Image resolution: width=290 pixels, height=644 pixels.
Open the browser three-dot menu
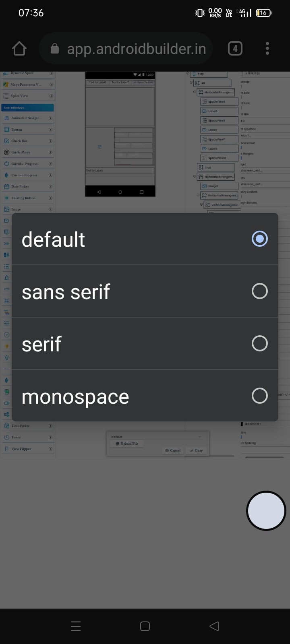coord(267,48)
